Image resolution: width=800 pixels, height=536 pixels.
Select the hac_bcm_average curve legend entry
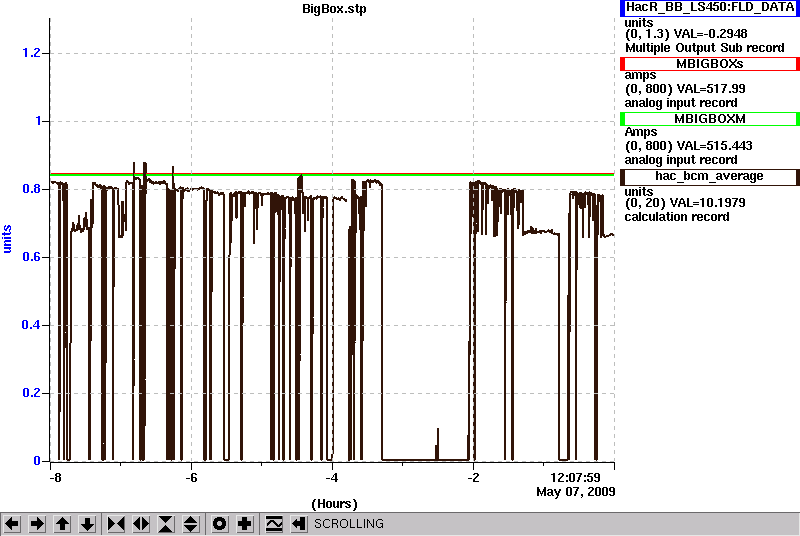[710, 177]
